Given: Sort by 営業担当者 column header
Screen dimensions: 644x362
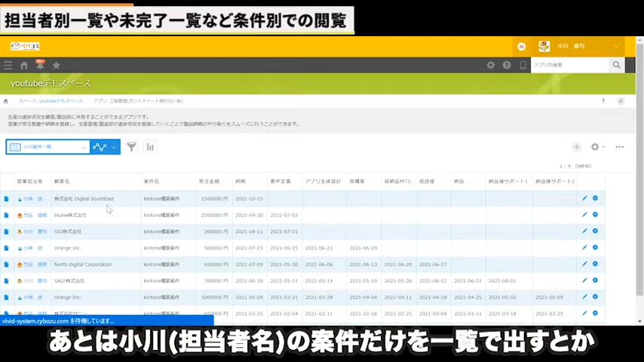Looking at the screenshot, I should 29,181.
